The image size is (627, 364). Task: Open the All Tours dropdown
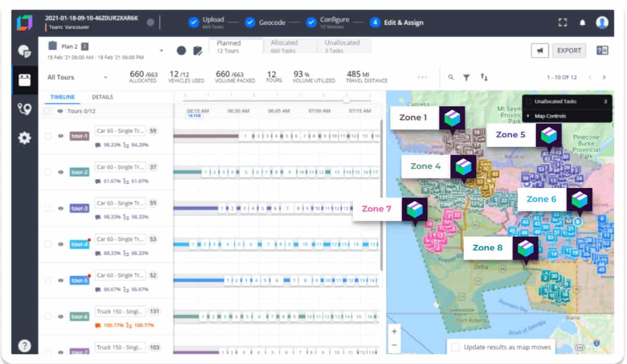click(x=105, y=77)
